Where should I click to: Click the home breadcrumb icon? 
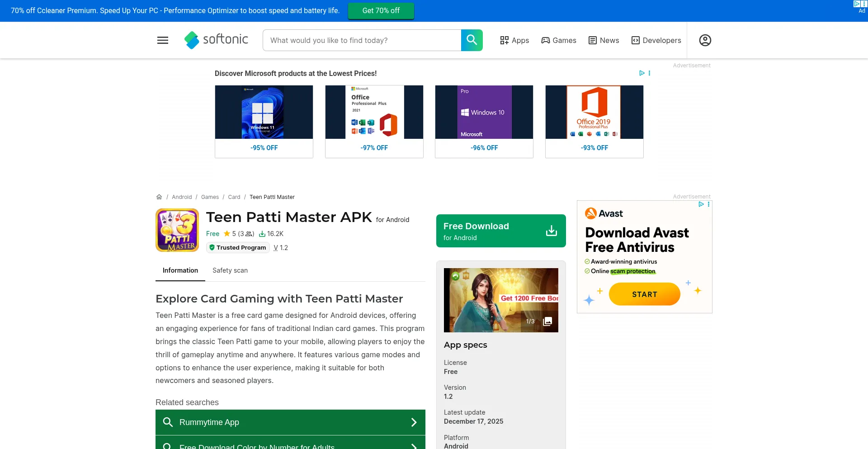159,196
